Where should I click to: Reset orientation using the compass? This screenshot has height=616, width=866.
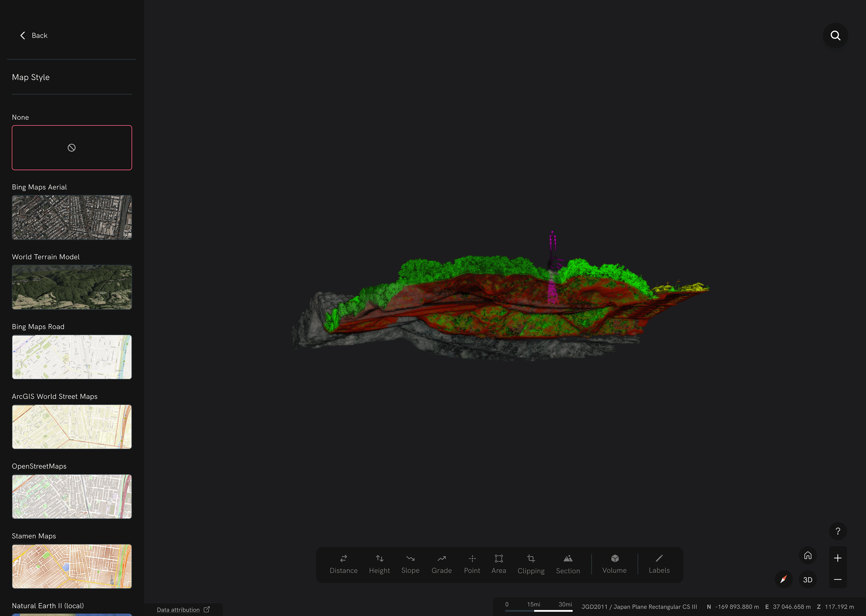(783, 580)
